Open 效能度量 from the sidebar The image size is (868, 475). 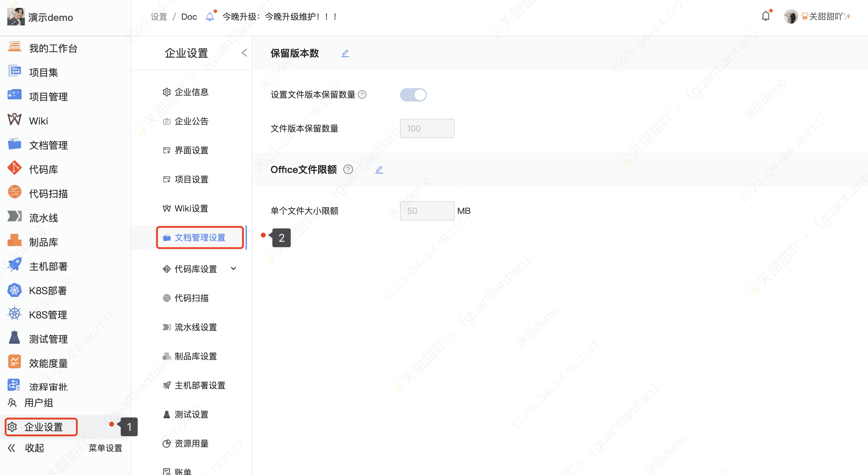click(x=48, y=363)
